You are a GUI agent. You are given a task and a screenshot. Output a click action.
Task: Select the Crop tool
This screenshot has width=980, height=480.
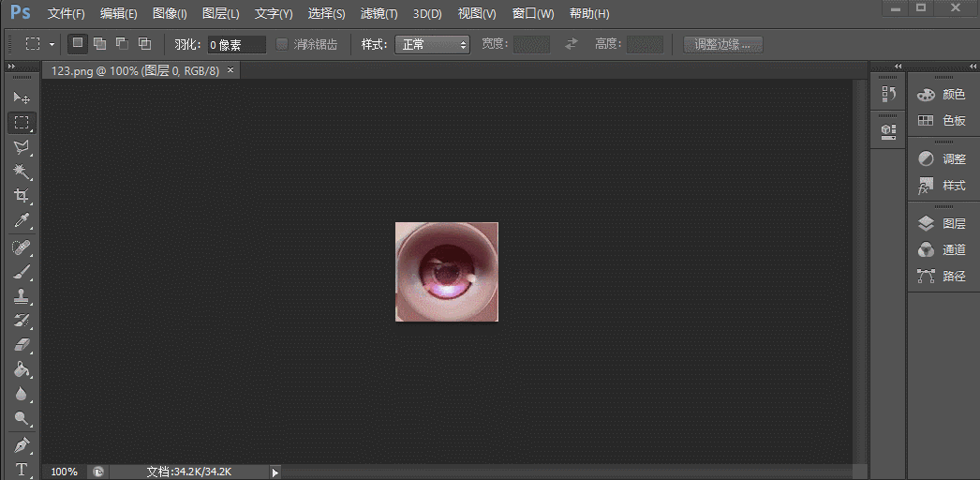tap(22, 196)
